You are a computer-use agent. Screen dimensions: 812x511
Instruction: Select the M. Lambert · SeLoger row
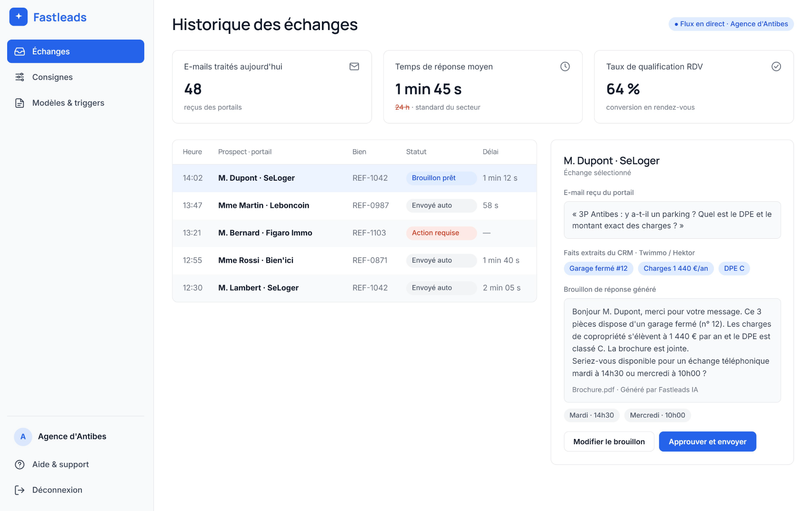point(354,288)
